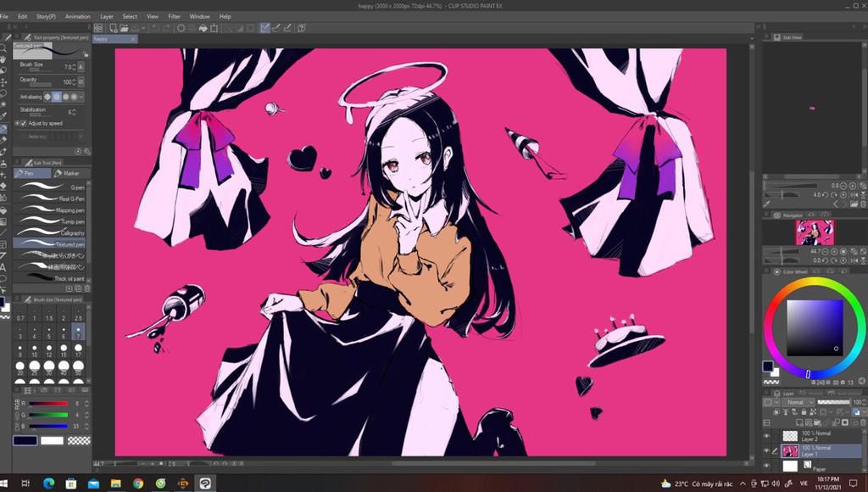Screen dimensions: 868x492
Task: Select brush size preset 50
Action: [78, 367]
